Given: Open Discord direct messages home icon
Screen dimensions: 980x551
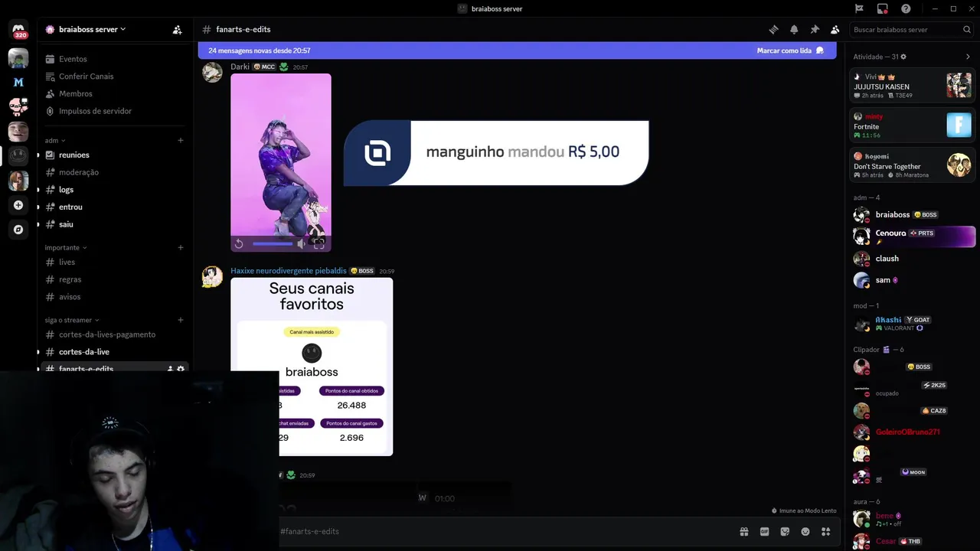Looking at the screenshot, I should coord(18,31).
